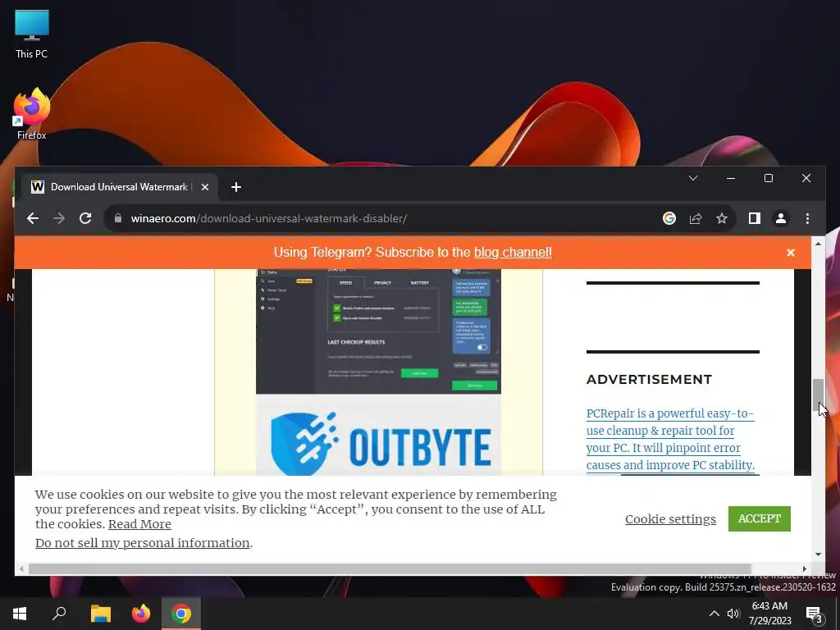Maximize the Chrome window

tap(768, 178)
